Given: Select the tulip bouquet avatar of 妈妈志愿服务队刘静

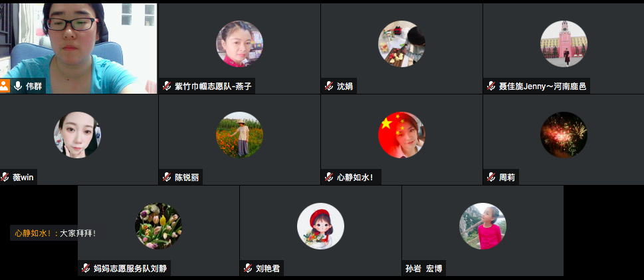Looking at the screenshot, I should point(159,226).
